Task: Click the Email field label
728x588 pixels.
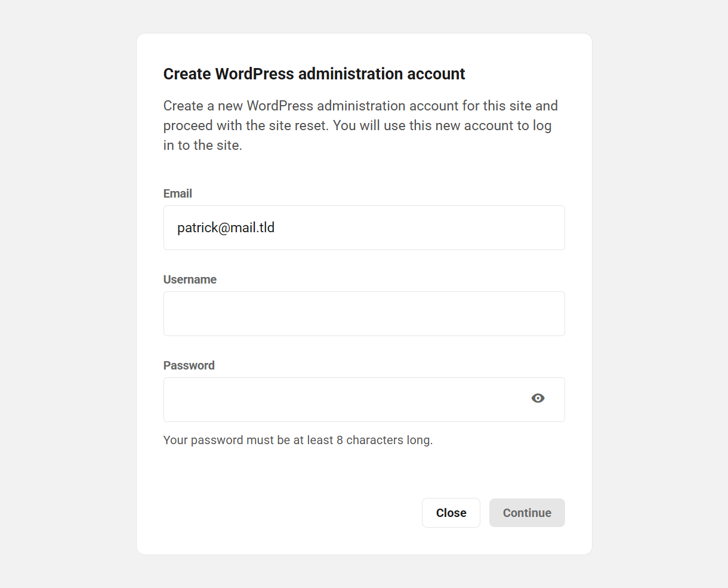Action: 178,193
